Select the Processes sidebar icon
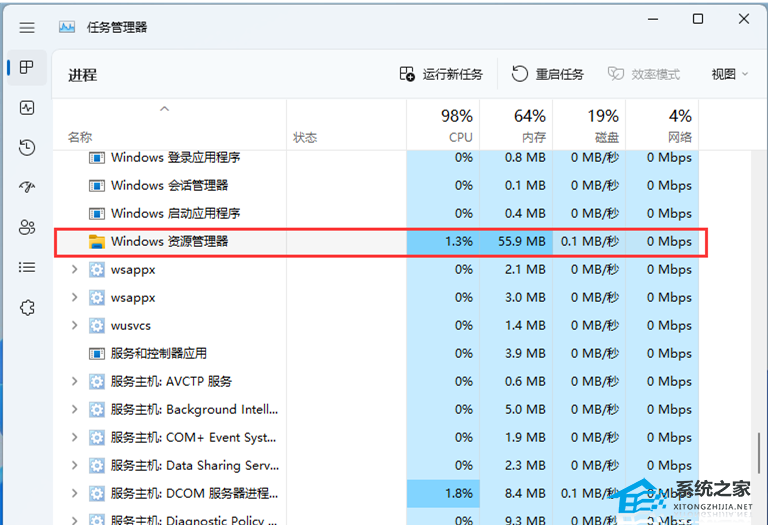The height and width of the screenshot is (525, 768). [x=27, y=68]
